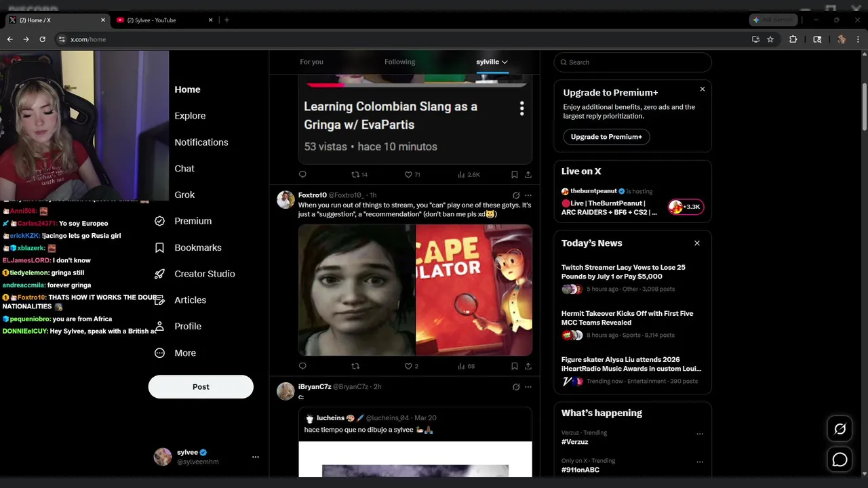This screenshot has height=488, width=868.
Task: Click the x.com/home address bar
Action: (x=400, y=39)
